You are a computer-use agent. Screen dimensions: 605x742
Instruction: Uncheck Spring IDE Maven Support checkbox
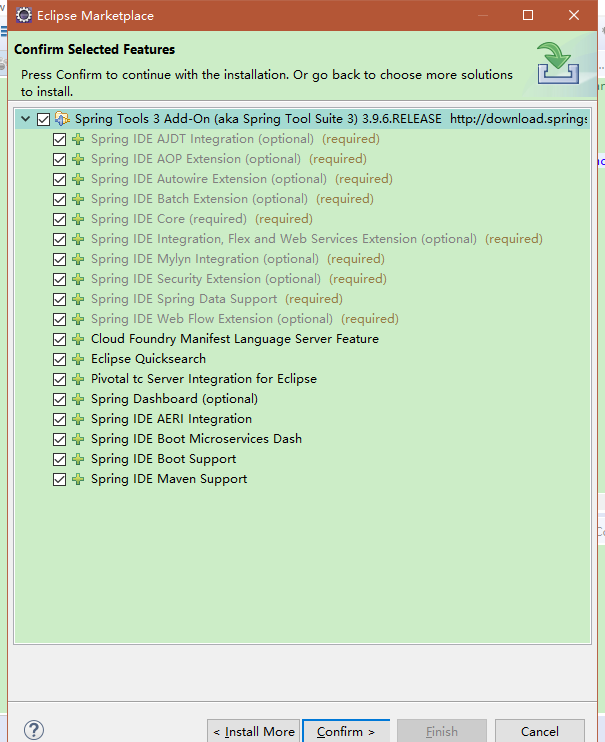coord(60,479)
